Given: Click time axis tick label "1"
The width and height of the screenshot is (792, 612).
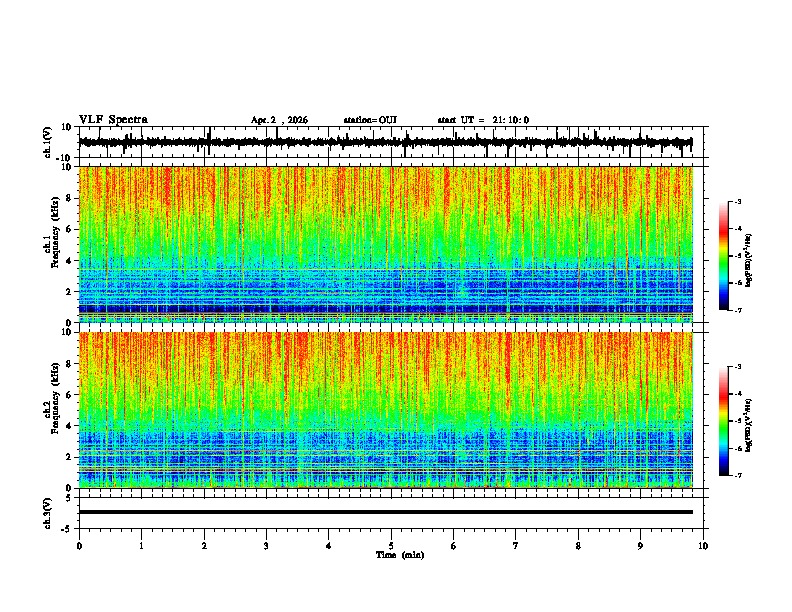Looking at the screenshot, I should click(141, 546).
